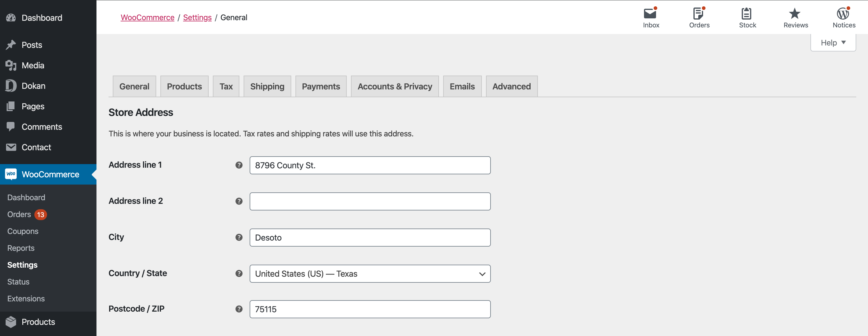Open the Stock clipboard icon

click(747, 14)
